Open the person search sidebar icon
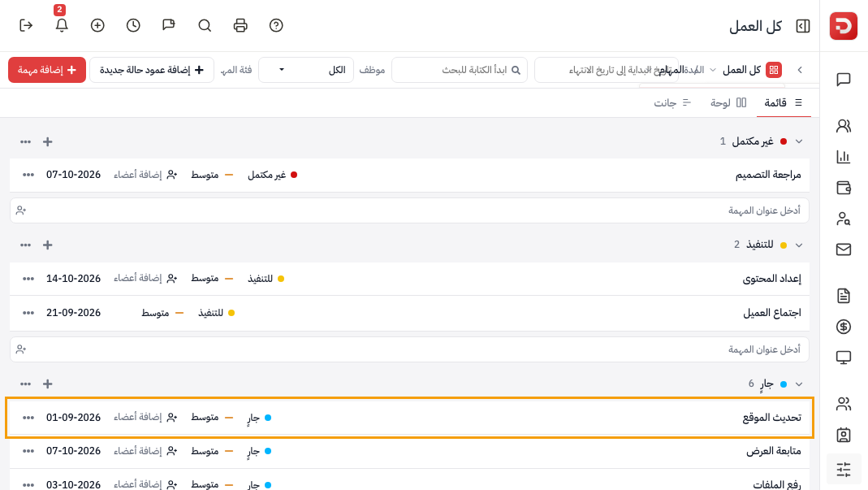This screenshot has width=868, height=490. click(844, 219)
